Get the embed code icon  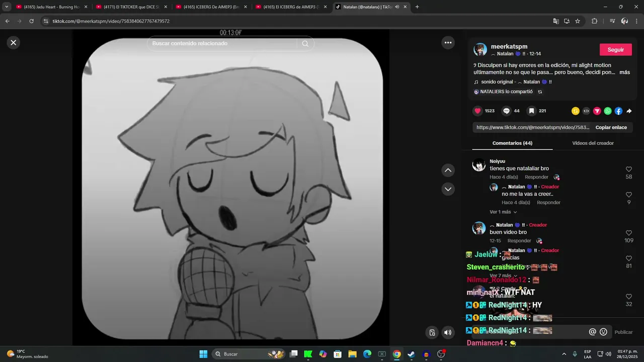pyautogui.click(x=586, y=111)
